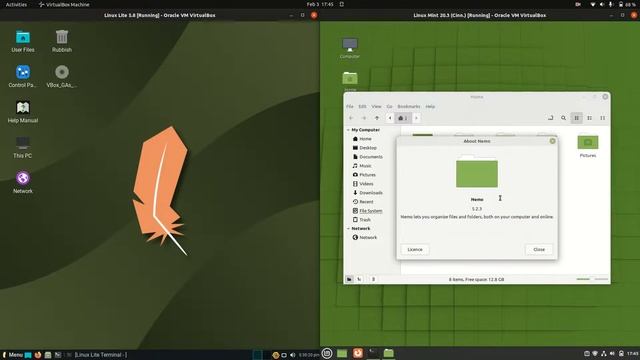Open Linux Mint start menu
The height and width of the screenshot is (360, 640).
tap(327, 353)
